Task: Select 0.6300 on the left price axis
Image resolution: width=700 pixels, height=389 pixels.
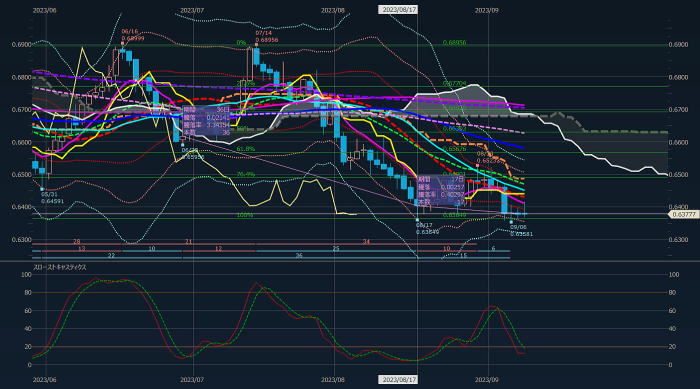Action: coord(21,240)
